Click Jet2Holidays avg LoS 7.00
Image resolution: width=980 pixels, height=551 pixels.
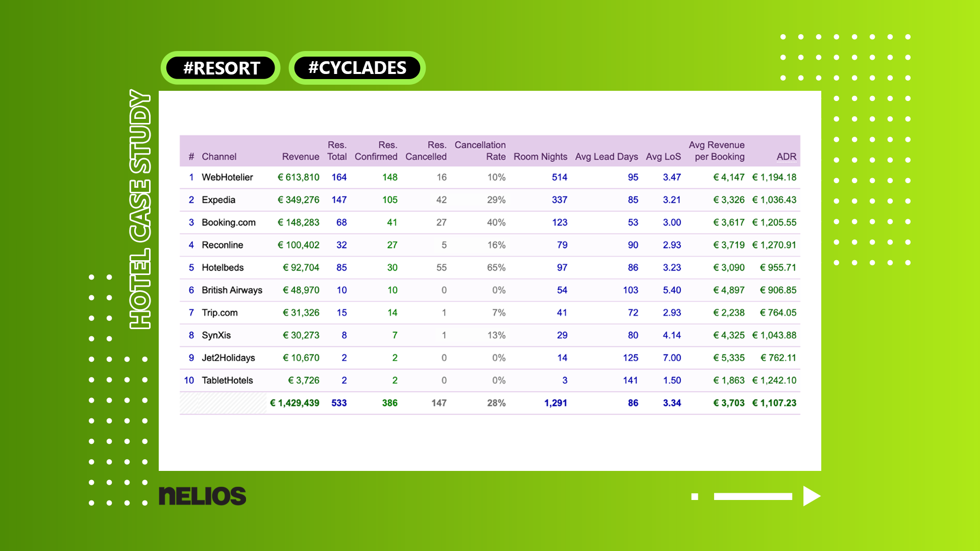coord(672,358)
